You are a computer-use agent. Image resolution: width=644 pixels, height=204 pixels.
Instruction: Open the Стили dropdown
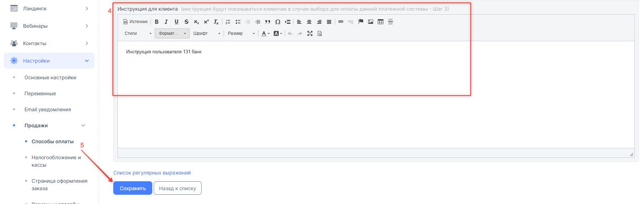click(138, 33)
